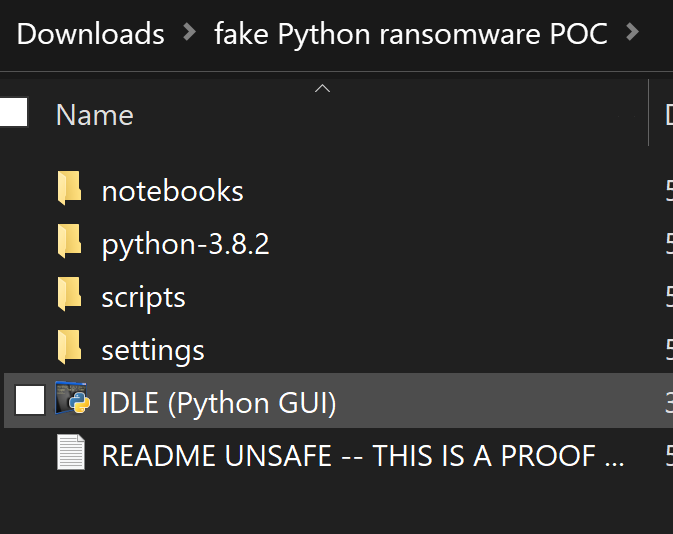Click the IDLE (Python GUI) file name
This screenshot has height=534, width=673.
pos(218,403)
